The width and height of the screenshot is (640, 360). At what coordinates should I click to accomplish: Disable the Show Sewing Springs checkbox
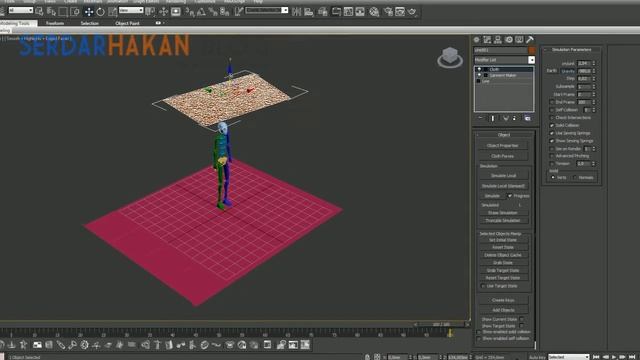point(551,141)
